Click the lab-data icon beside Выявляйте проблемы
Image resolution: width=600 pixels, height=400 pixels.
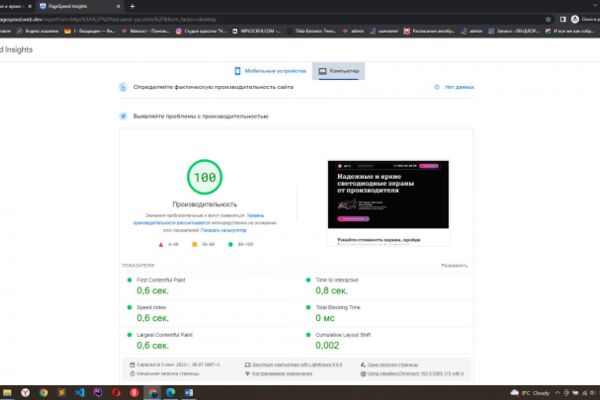pyautogui.click(x=123, y=116)
